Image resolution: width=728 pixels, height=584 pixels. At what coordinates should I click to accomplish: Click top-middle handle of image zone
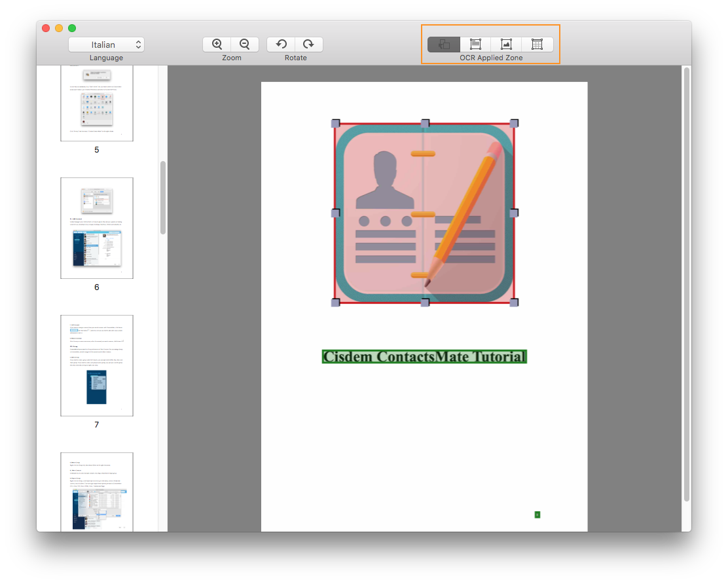coord(425,123)
